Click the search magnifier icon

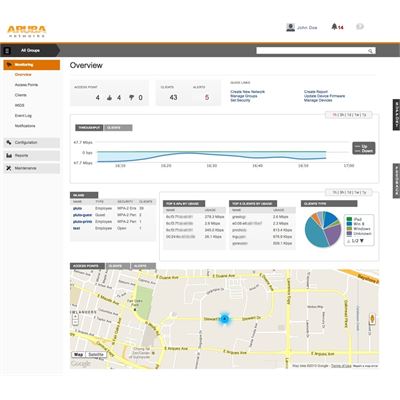click(x=370, y=51)
